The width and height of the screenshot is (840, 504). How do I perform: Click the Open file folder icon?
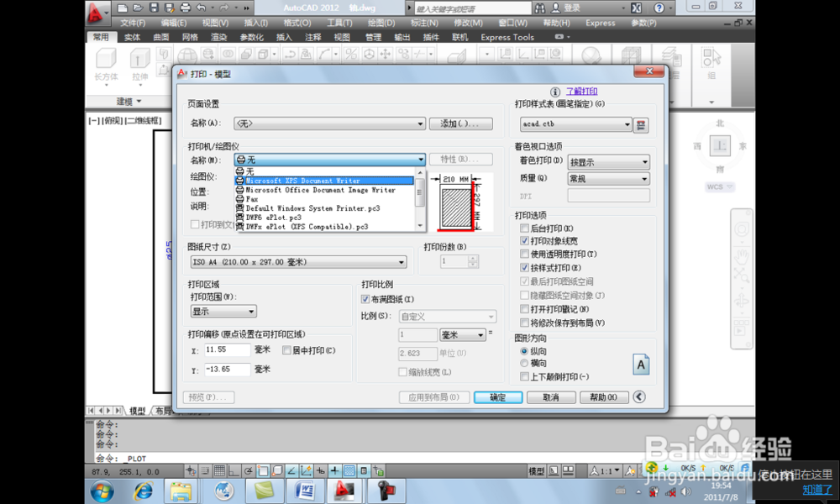pos(139,8)
